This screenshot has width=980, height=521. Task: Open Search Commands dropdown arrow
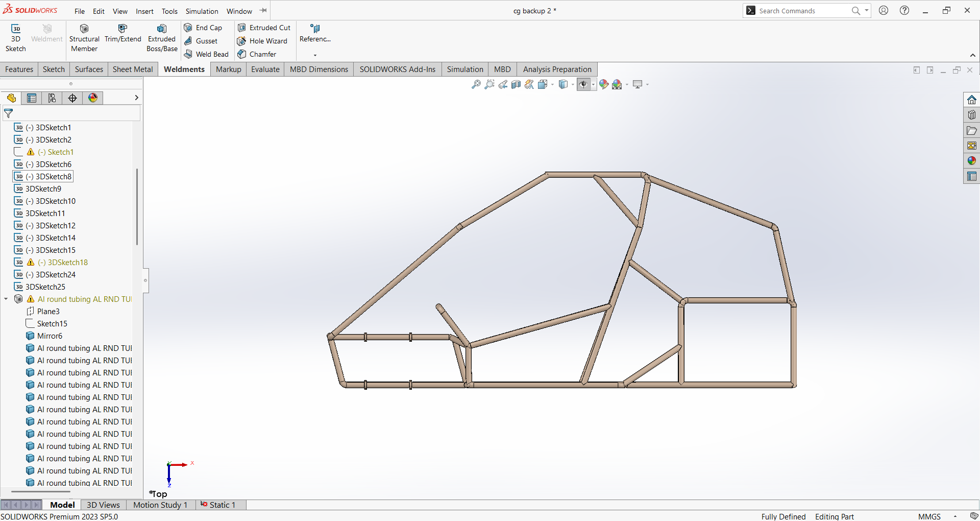[866, 11]
